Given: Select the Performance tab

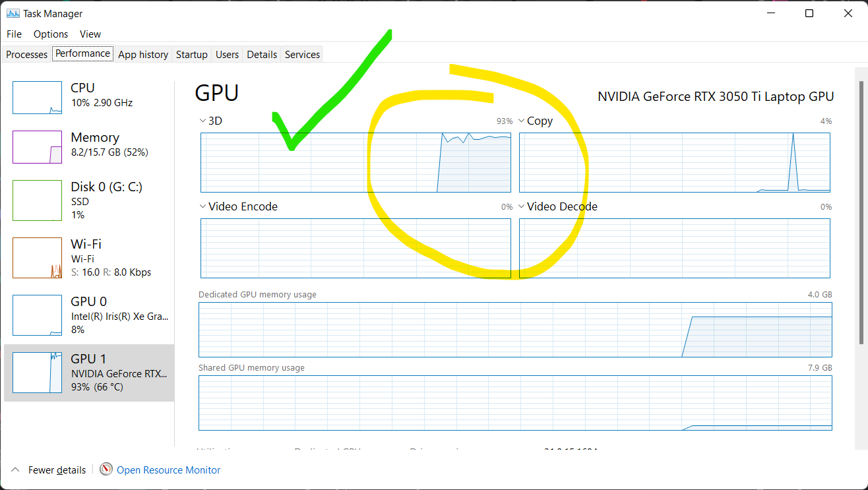Looking at the screenshot, I should click(x=82, y=53).
